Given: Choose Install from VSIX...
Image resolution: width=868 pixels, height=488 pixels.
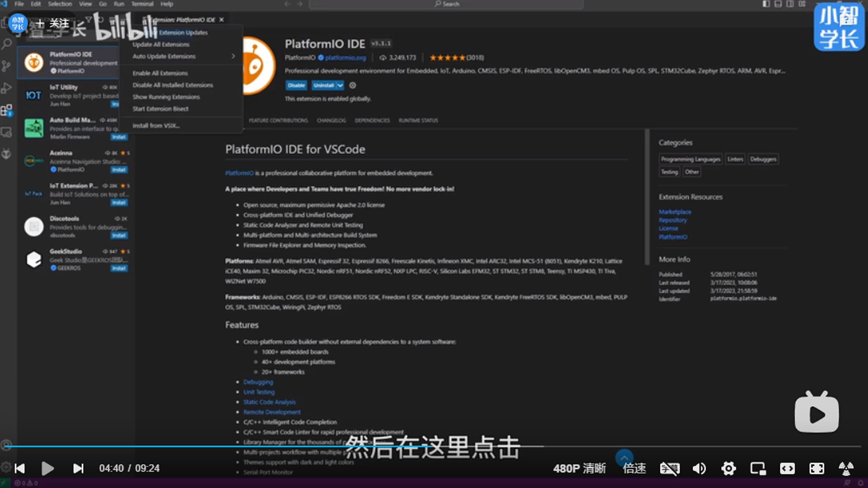Looking at the screenshot, I should (181, 126).
